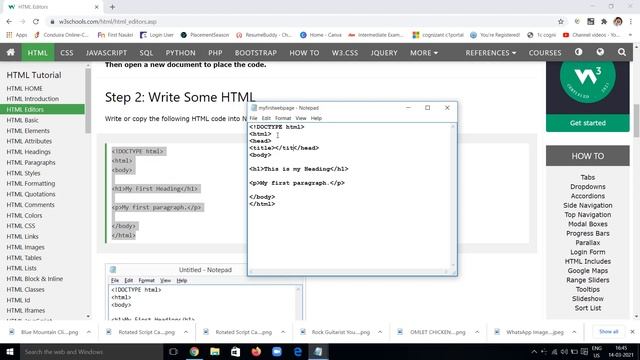640x360 pixels.
Task: Open Notepad from the taskbar
Action: [318, 351]
